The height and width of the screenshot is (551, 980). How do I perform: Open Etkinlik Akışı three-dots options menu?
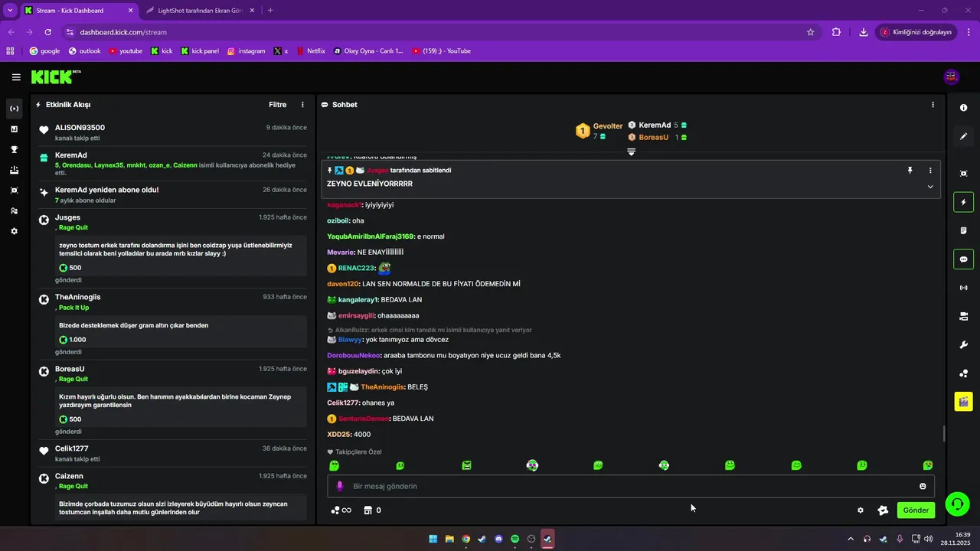[302, 105]
